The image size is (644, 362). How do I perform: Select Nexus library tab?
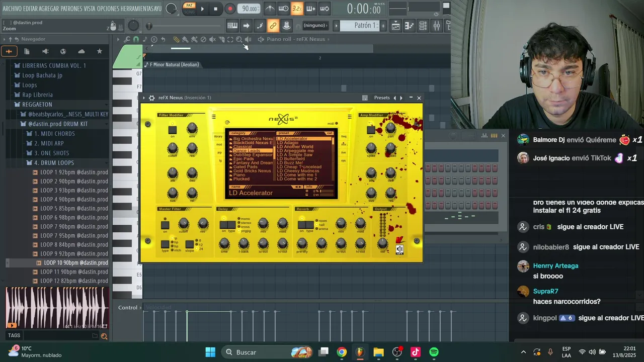(218, 136)
